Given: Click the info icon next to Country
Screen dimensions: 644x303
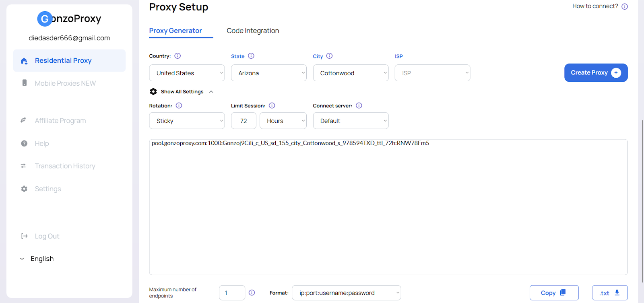Looking at the screenshot, I should 178,56.
